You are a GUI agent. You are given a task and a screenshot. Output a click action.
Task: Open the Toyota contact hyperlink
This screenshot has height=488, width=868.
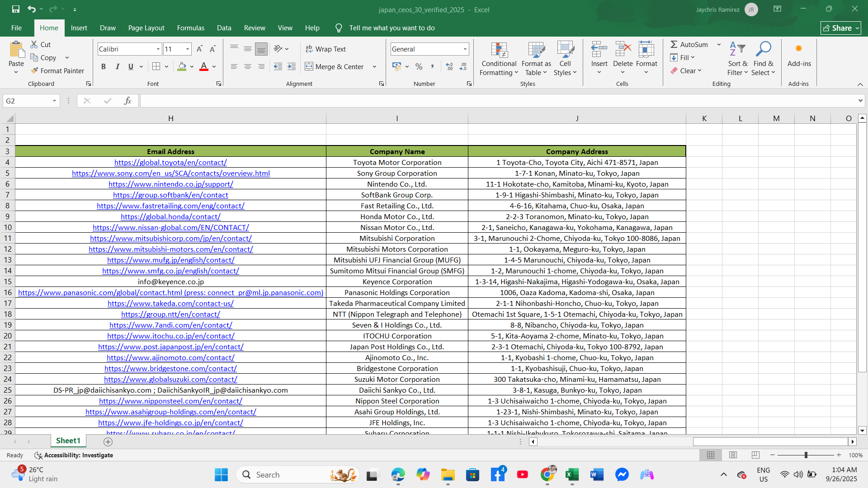coord(170,163)
